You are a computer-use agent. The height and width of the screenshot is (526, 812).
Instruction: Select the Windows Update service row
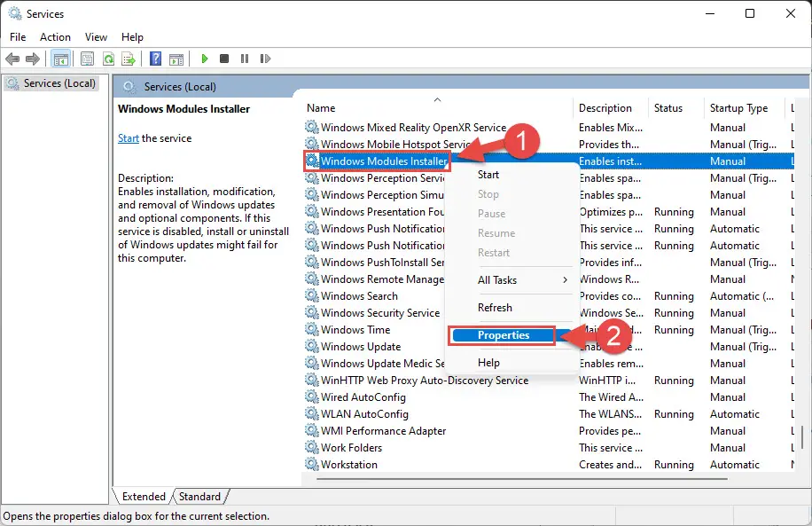(549, 346)
